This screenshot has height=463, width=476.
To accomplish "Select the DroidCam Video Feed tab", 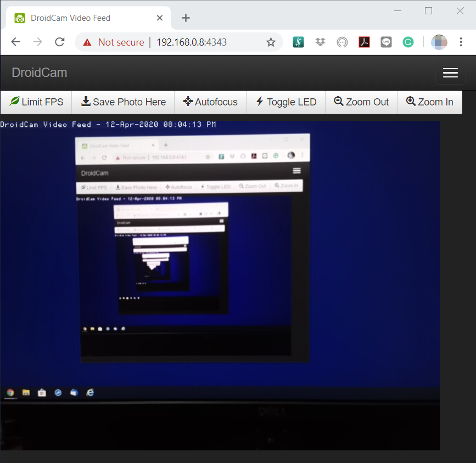I will point(88,18).
